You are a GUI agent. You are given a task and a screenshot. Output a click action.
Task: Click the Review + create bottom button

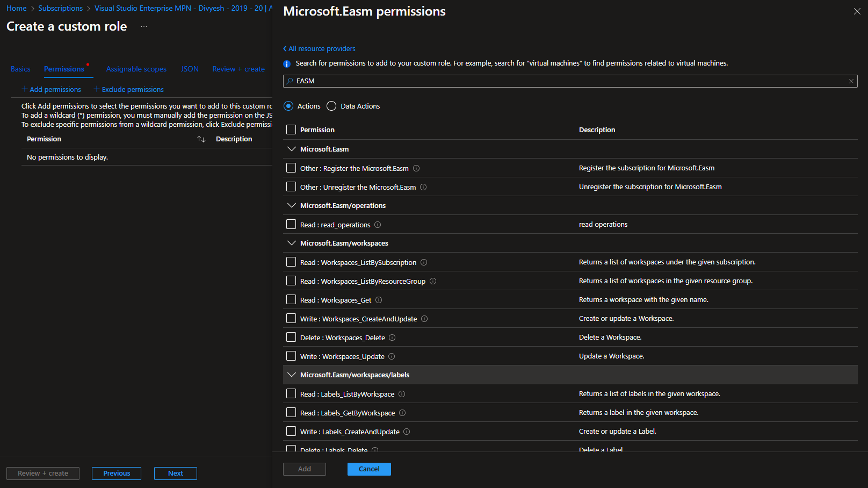tap(43, 473)
